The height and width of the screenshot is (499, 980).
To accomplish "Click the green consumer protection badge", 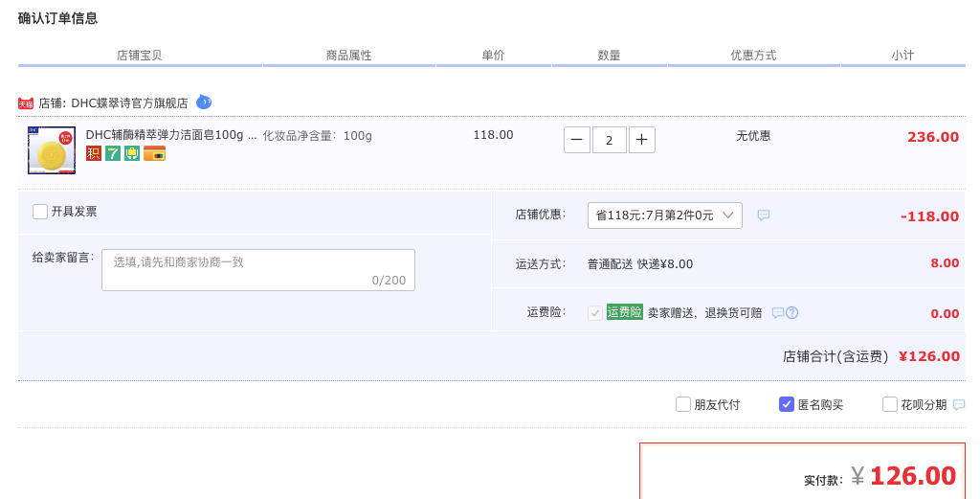I will (132, 153).
